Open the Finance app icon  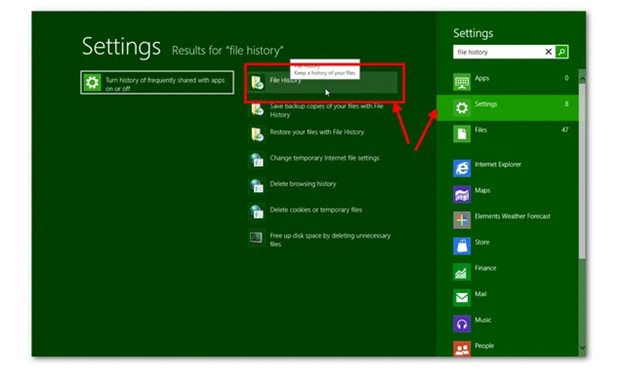pos(462,272)
